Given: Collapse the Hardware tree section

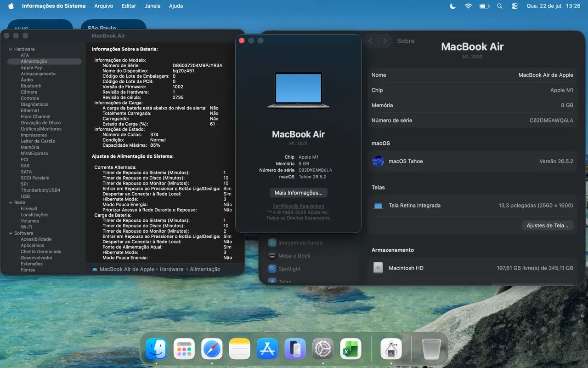Looking at the screenshot, I should tap(10, 49).
